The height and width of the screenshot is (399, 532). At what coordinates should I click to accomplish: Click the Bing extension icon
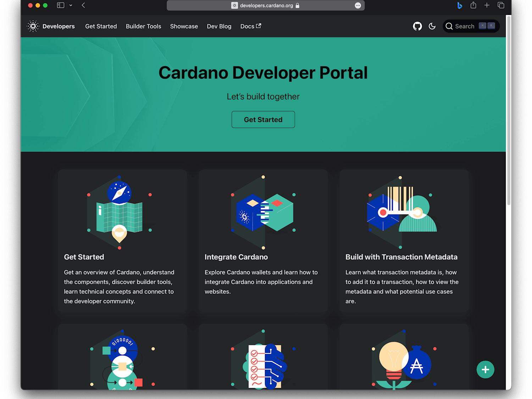pyautogui.click(x=460, y=5)
